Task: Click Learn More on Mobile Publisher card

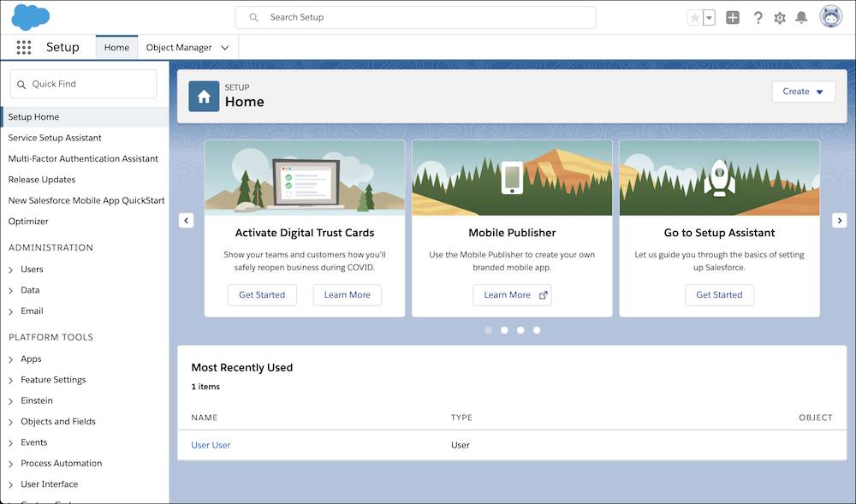Action: (x=512, y=295)
